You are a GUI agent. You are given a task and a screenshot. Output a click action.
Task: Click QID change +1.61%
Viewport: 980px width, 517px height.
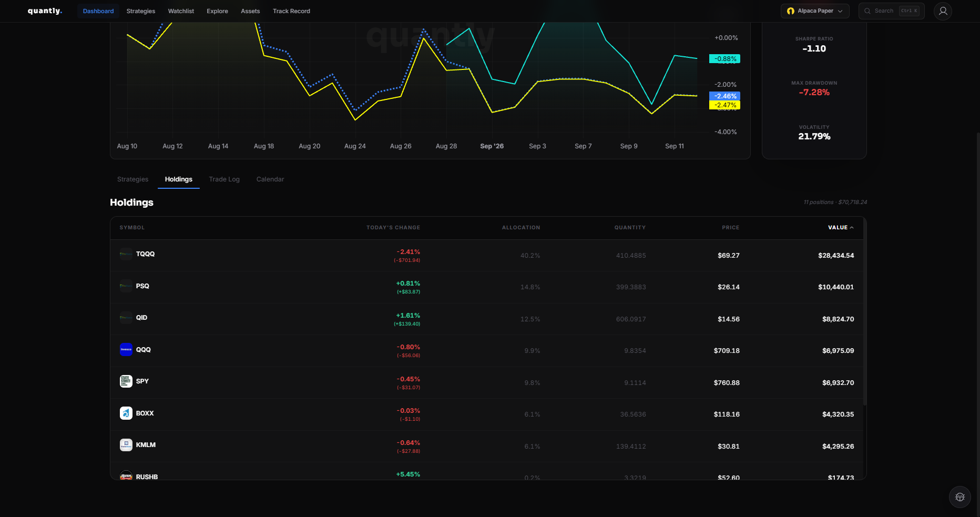[x=408, y=316]
